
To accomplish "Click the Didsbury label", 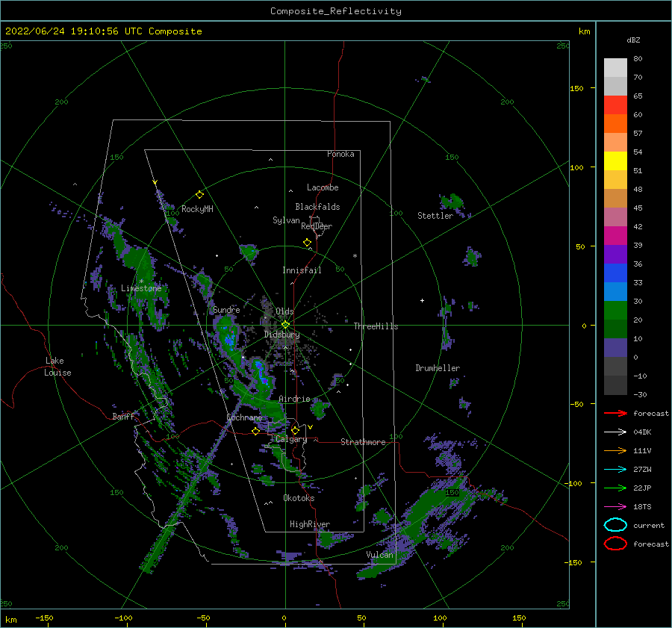I will coord(281,335).
